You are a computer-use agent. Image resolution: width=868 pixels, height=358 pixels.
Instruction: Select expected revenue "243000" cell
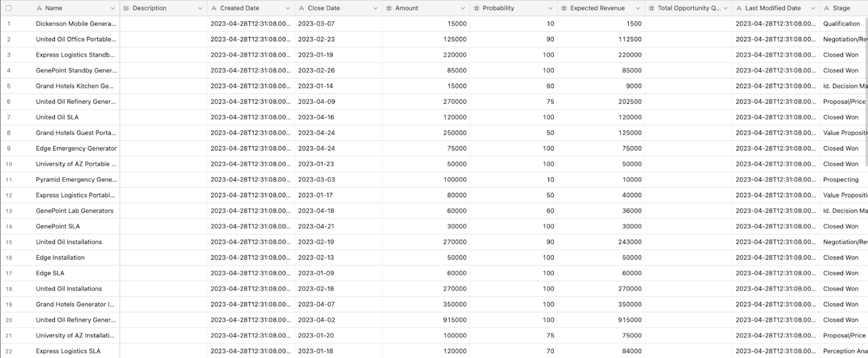pyautogui.click(x=601, y=242)
